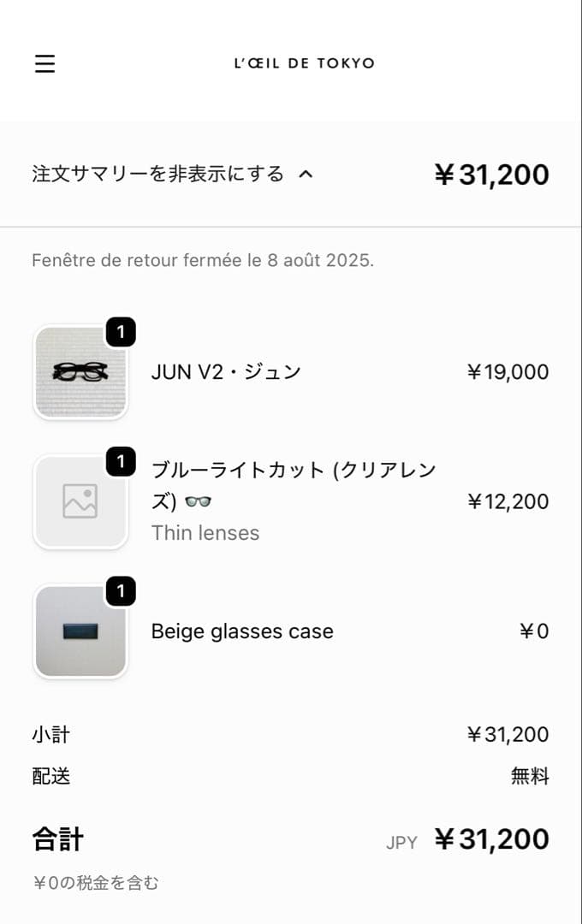Click quantity badge on glasses case
Image resolution: width=582 pixels, height=924 pixels.
coord(121,591)
